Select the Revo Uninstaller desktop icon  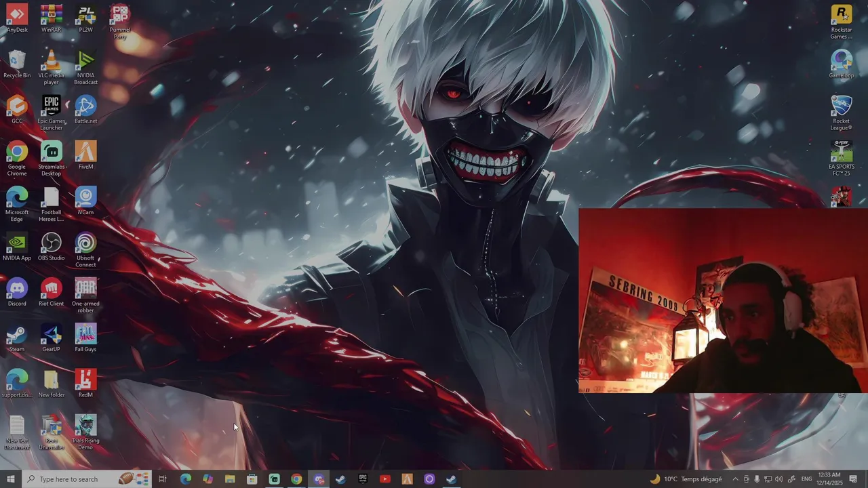tap(52, 432)
